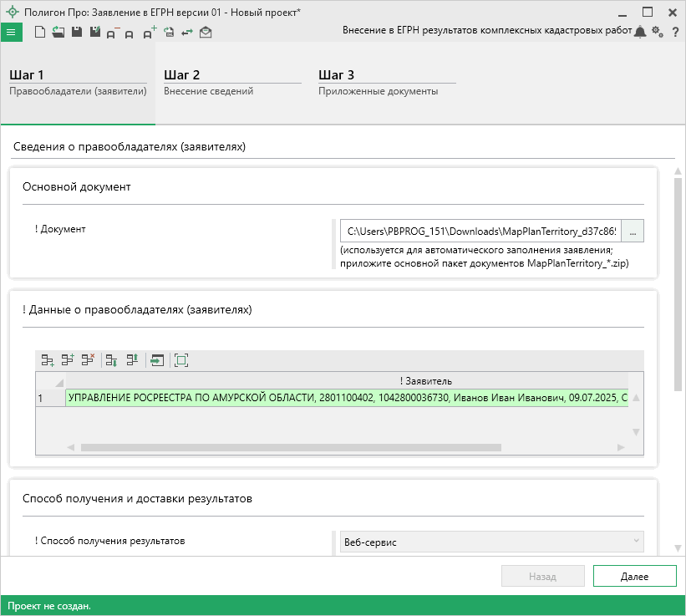
Task: Click the help question mark icon
Action: pos(675,32)
